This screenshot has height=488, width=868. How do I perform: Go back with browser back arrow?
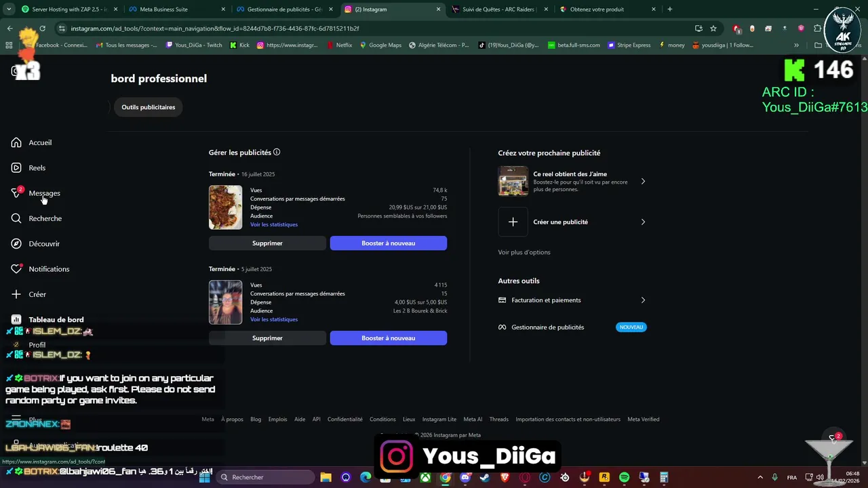[x=9, y=28]
